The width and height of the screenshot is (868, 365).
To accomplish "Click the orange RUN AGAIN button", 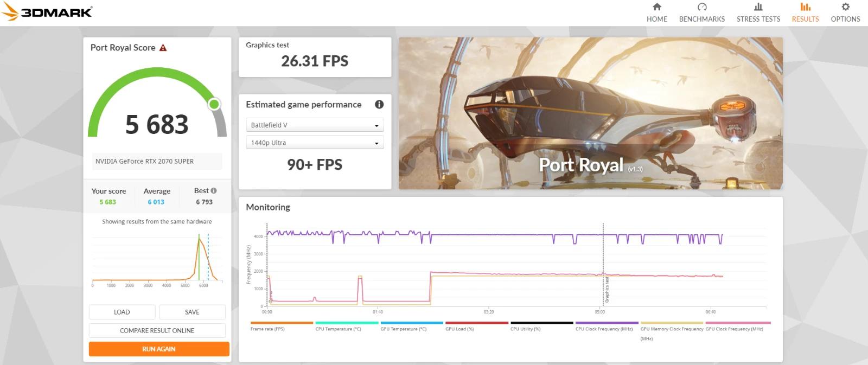I will (159, 349).
